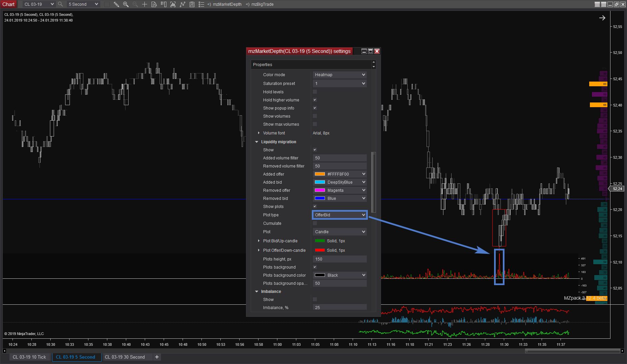Viewport: 627px width, 364px height.
Task: Open the 5 Second interval selector
Action: pos(83,4)
